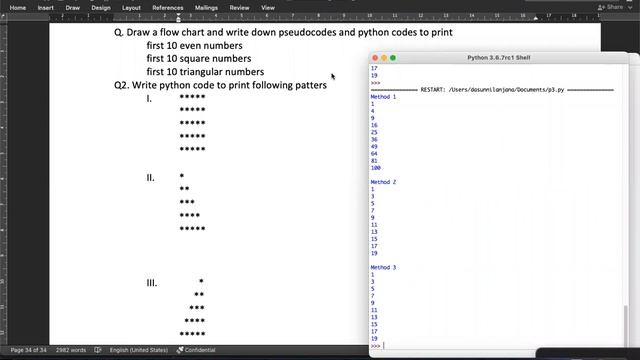
Task: Click the Share button in Word
Action: click(x=611, y=7)
